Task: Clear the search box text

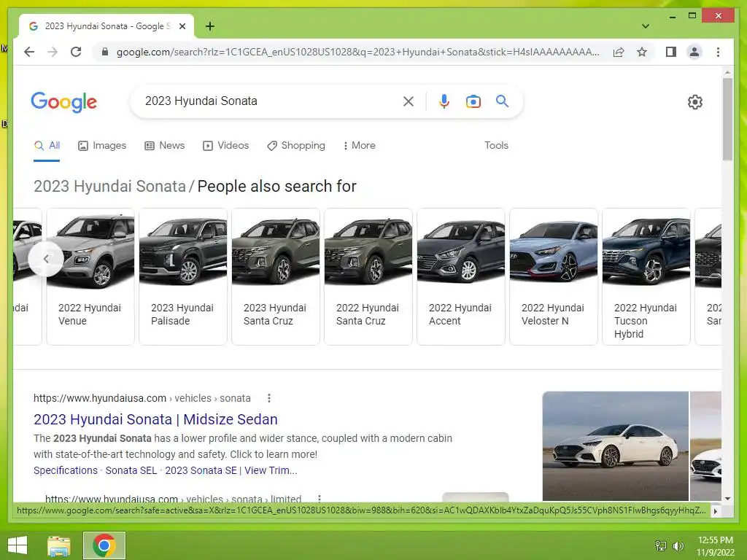Action: point(409,101)
